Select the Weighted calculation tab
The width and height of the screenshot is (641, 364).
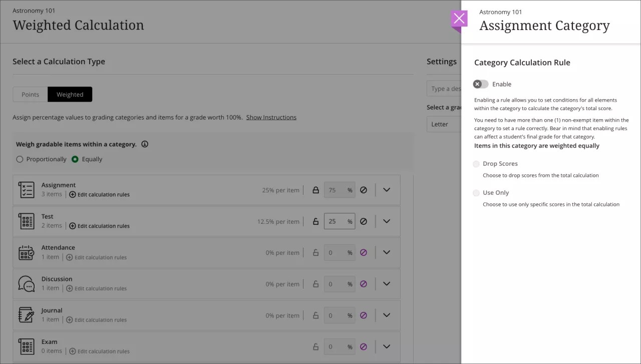tap(70, 94)
